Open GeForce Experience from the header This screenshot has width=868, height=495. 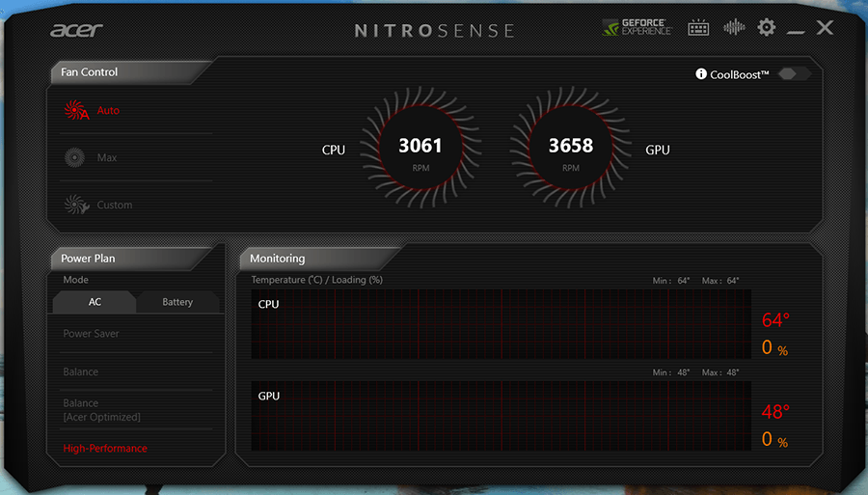636,27
